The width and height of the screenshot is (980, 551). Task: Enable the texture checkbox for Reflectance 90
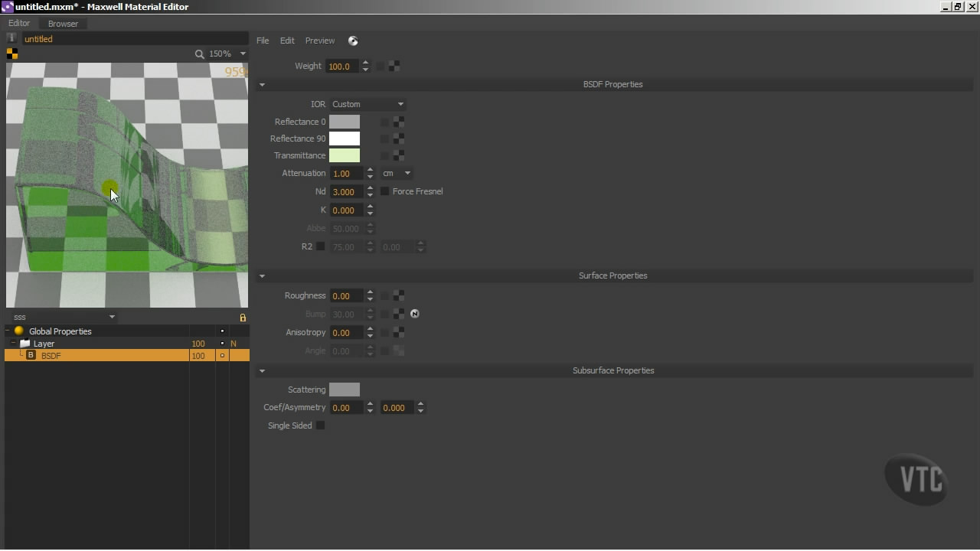385,139
